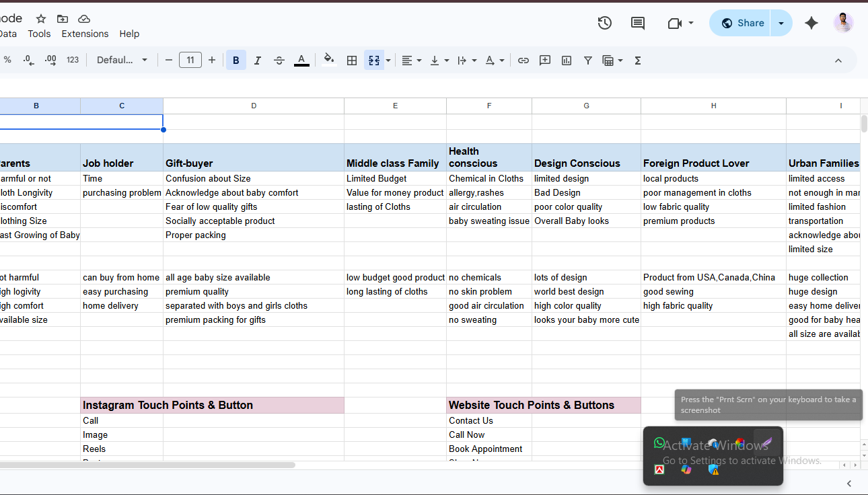Viewport: 868px width, 495px height.
Task: Expand the font family dropdown
Action: tap(122, 61)
